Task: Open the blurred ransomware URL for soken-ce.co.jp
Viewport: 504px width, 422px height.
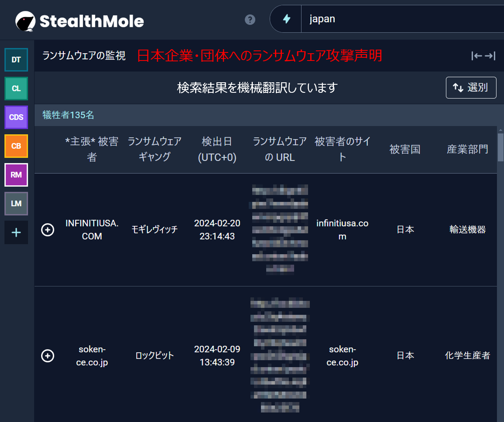Action: coord(279,355)
